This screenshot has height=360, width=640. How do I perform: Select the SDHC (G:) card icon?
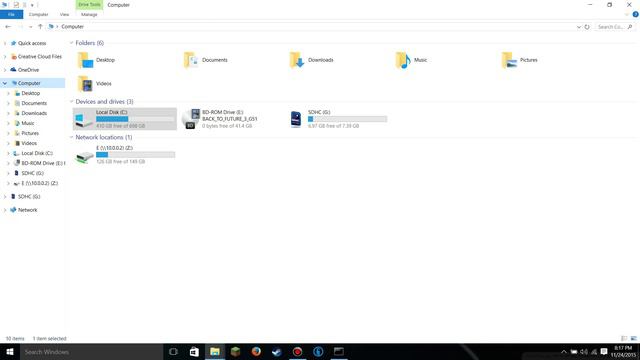[296, 119]
